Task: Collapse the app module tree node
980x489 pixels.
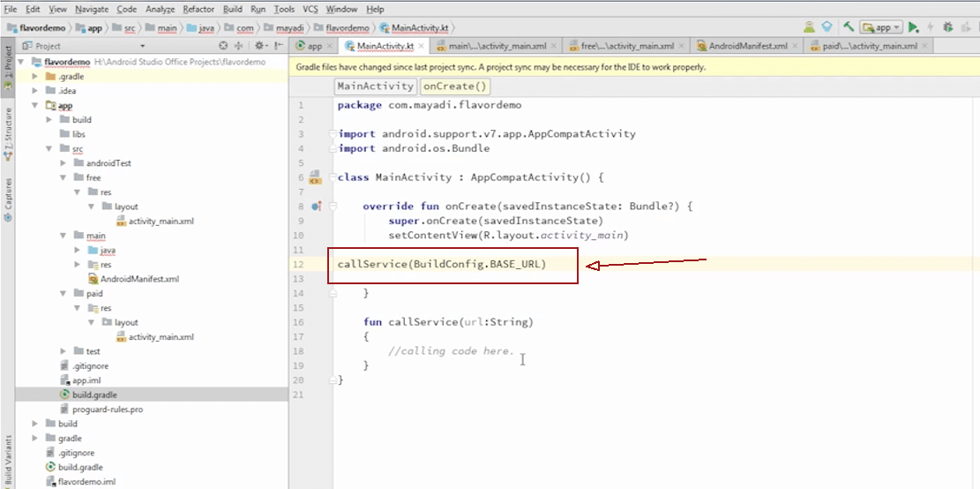Action: click(35, 106)
